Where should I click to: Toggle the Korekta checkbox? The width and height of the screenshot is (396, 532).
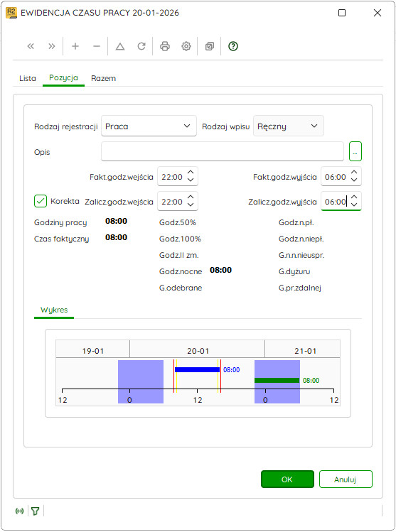coord(41,201)
